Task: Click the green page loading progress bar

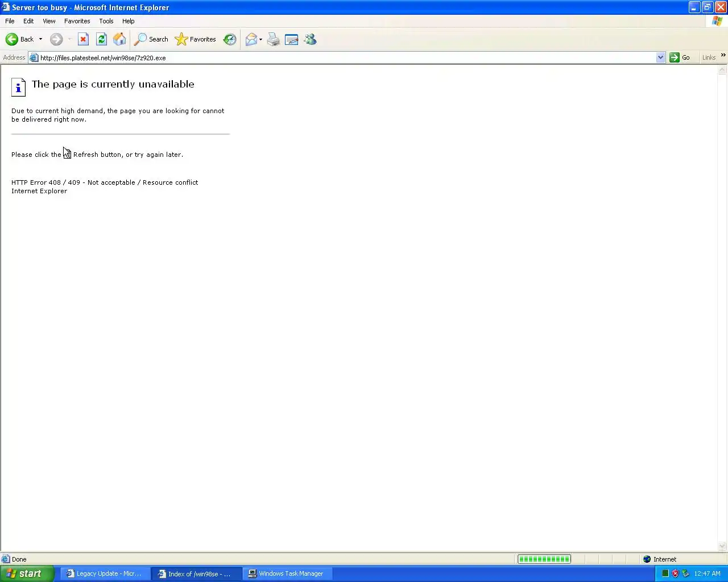Action: [x=544, y=559]
